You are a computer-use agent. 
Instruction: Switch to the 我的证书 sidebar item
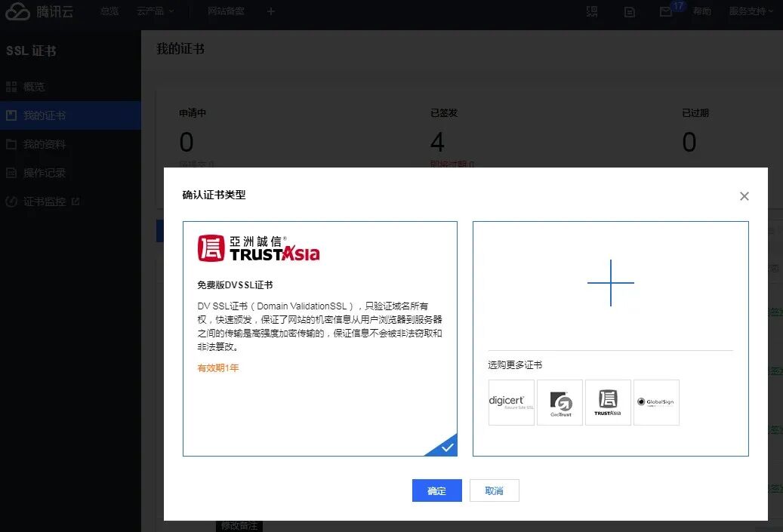point(47,115)
